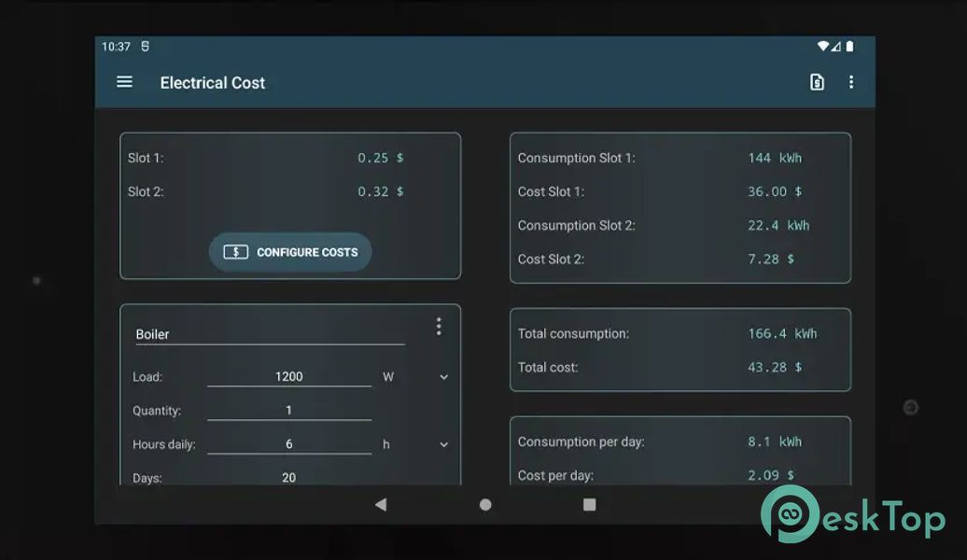Image resolution: width=967 pixels, height=560 pixels.
Task: Select the Slot 1 price 0.25 $
Action: (381, 158)
